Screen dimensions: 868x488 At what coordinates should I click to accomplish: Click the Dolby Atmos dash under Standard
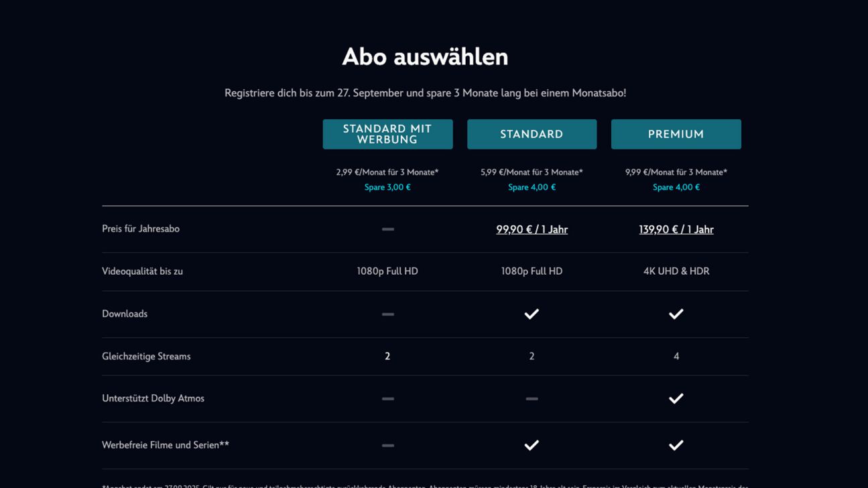532,398
